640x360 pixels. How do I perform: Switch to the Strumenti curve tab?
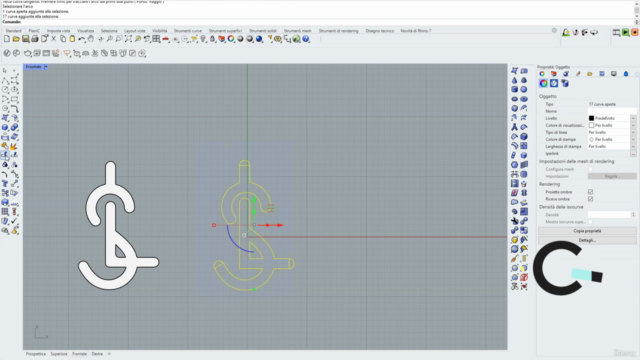[188, 31]
